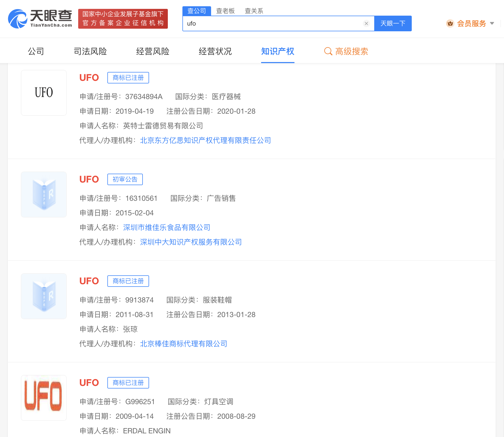Clear the search box with X icon
Viewport: 504px width, 437px height.
pyautogui.click(x=366, y=23)
